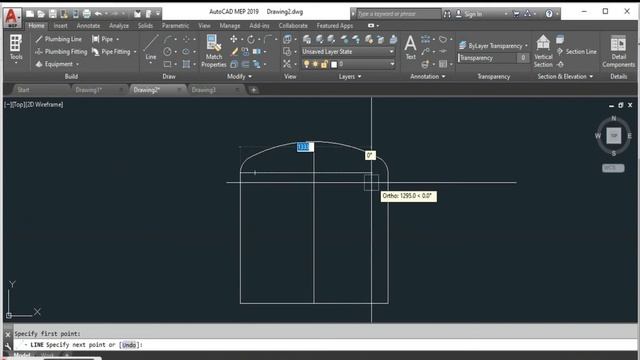
Task: Select the Pipe tool
Action: pyautogui.click(x=102, y=39)
